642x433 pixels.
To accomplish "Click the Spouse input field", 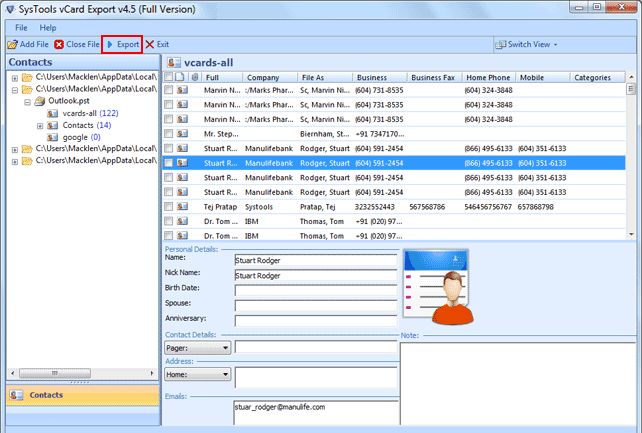I will [x=316, y=306].
